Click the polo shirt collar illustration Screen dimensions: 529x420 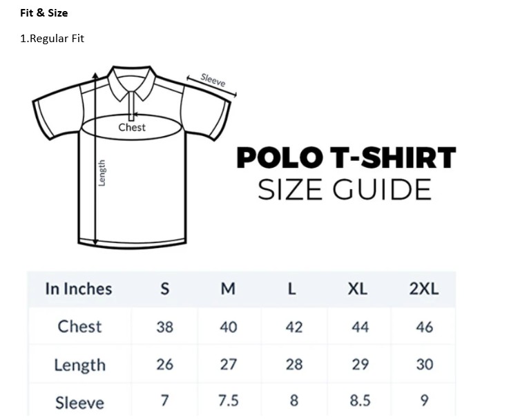pyautogui.click(x=133, y=83)
